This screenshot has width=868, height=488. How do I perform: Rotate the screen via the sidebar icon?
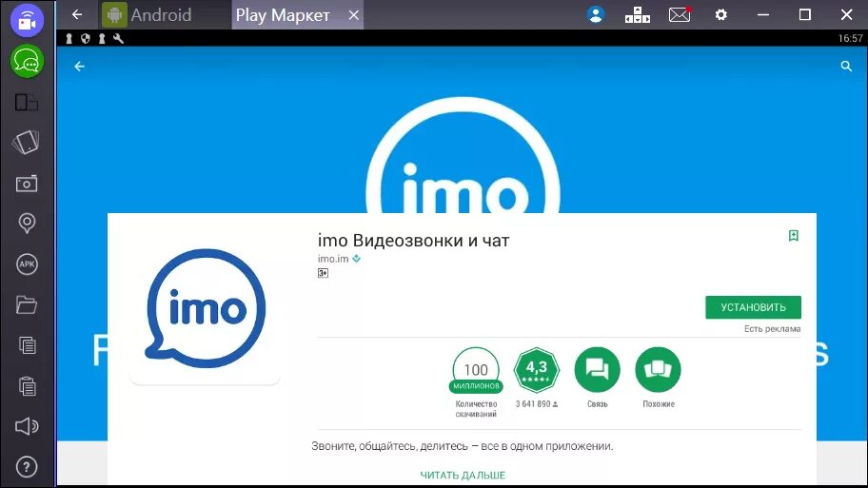pos(26,142)
